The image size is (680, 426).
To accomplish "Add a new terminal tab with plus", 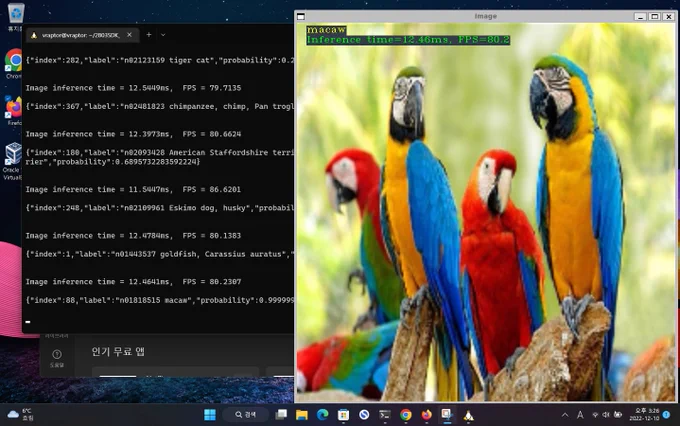I will [x=149, y=35].
